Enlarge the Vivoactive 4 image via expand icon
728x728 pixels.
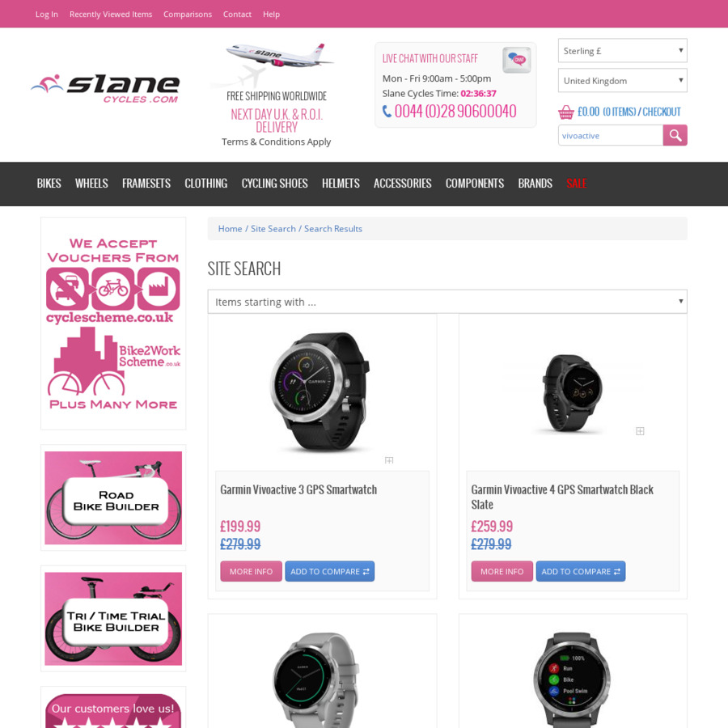coord(640,431)
